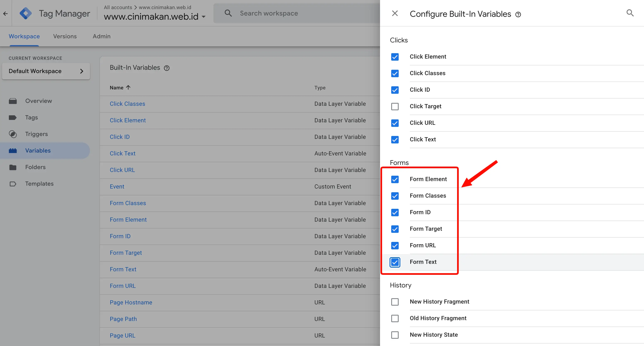The image size is (644, 346).
Task: Click the Tags sidebar icon
Action: pyautogui.click(x=13, y=118)
